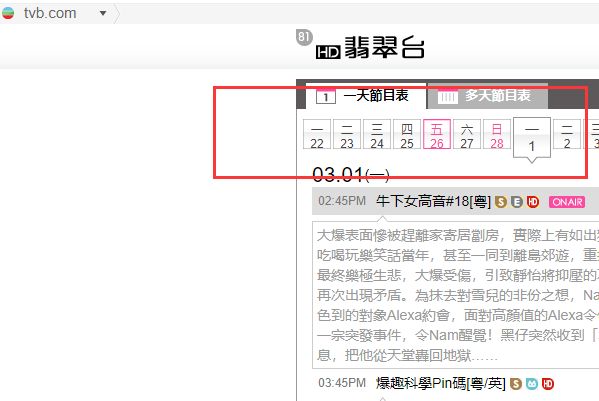This screenshot has height=401, width=599.
Task: Click the 02:45PM time label
Action: (x=342, y=201)
